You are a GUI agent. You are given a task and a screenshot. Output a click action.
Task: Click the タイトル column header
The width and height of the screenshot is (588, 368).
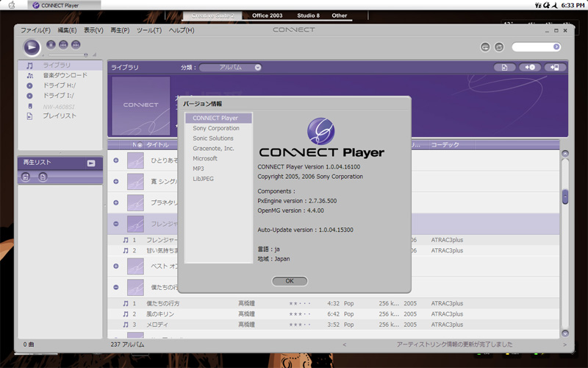(x=157, y=145)
